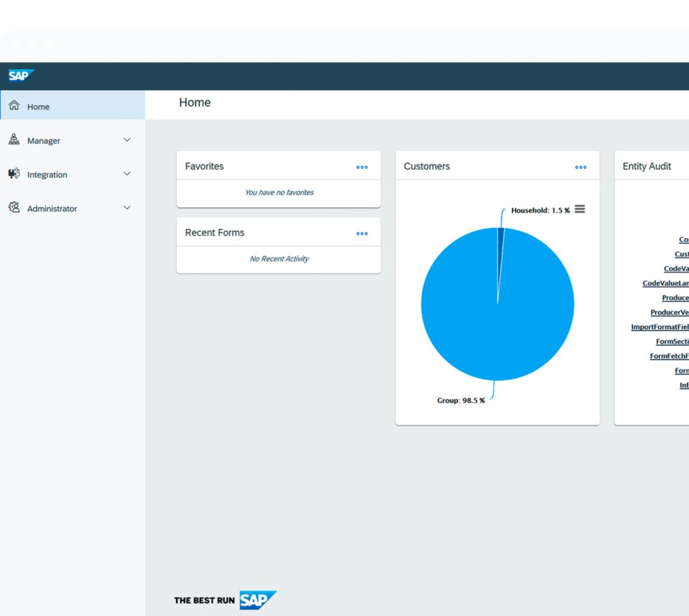Open Favorites card three-dot options
The width and height of the screenshot is (689, 616).
pos(362,167)
